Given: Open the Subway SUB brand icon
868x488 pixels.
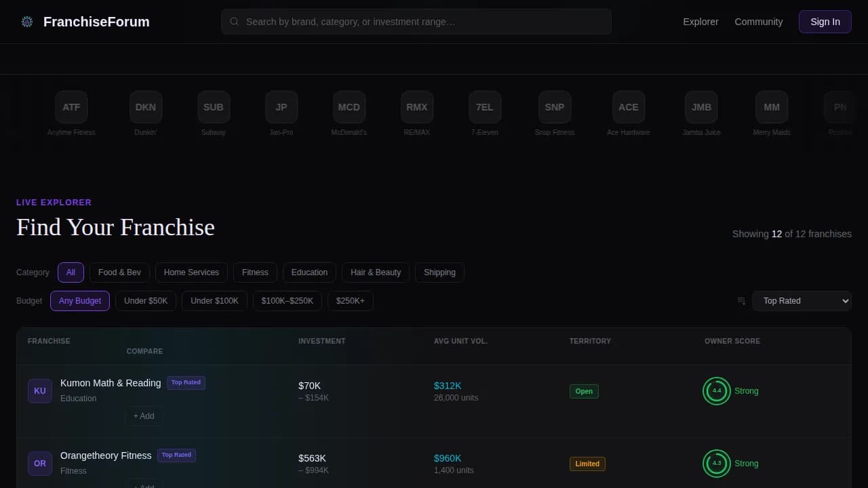Looking at the screenshot, I should [x=214, y=107].
